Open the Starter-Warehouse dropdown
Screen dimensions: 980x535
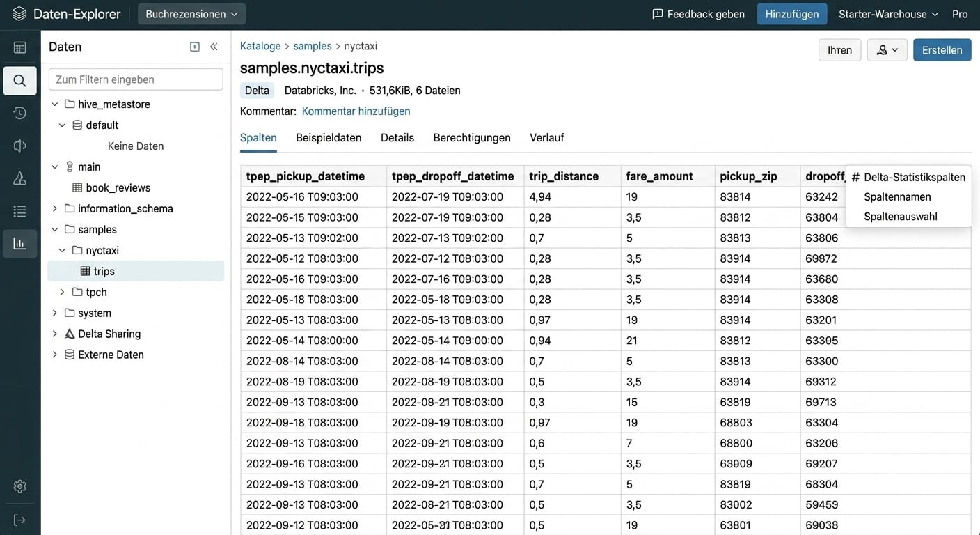[889, 14]
